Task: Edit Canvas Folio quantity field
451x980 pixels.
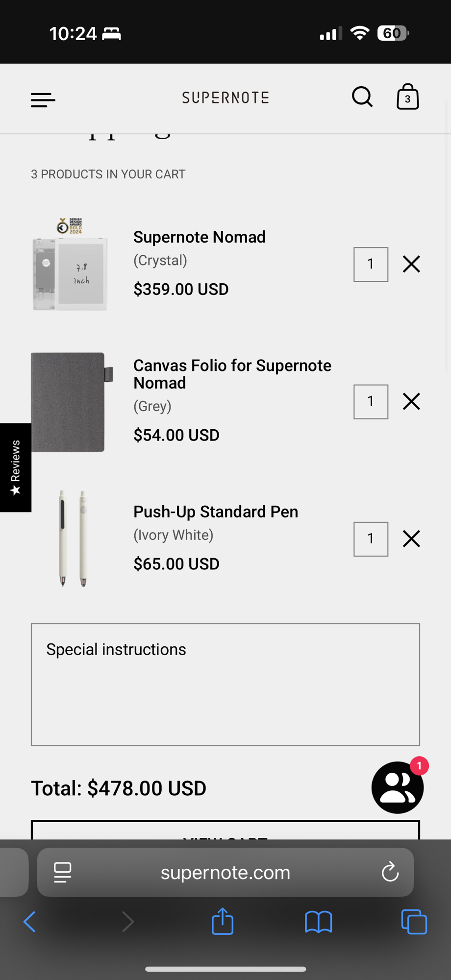Action: 371,402
